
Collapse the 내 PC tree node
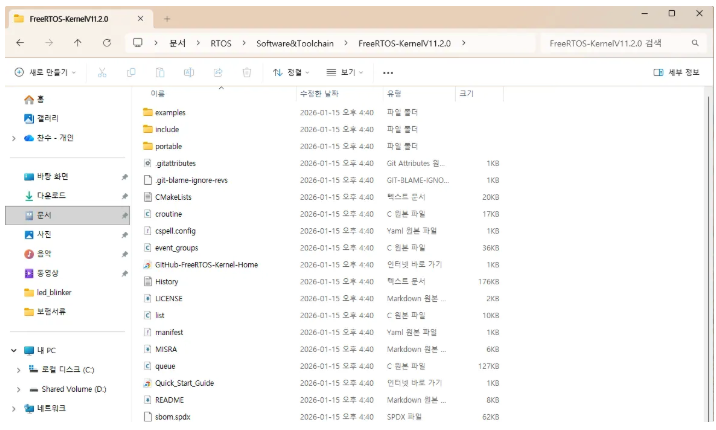14,351
